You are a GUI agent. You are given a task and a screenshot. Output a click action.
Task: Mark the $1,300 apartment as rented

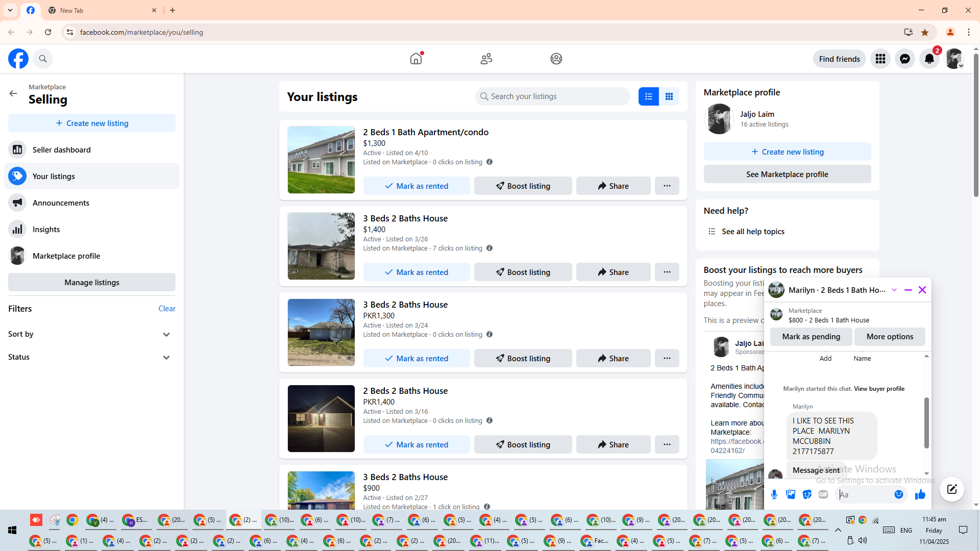click(x=416, y=186)
